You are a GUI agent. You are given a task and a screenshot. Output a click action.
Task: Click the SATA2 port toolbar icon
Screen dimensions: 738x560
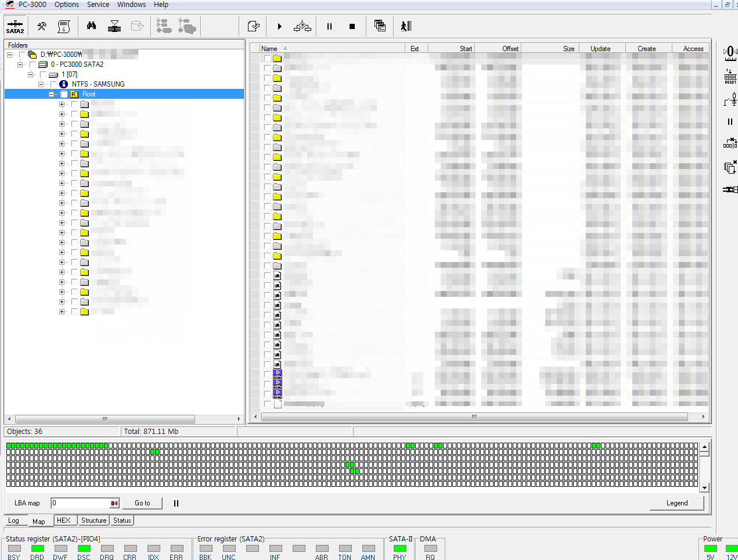coord(15,26)
